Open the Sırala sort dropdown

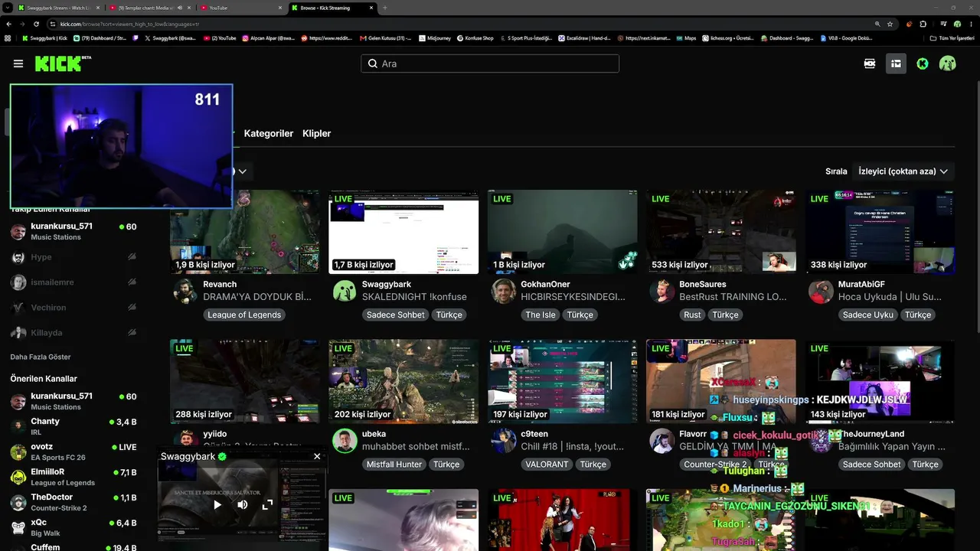(x=903, y=171)
